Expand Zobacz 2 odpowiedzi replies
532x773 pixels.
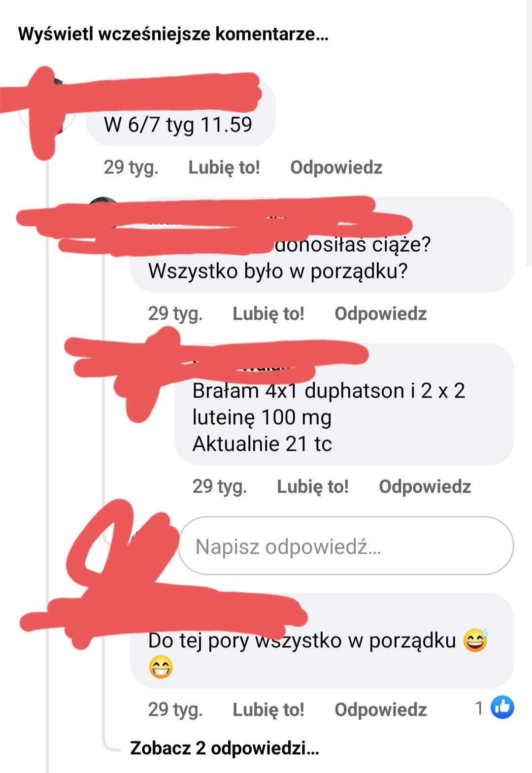click(x=224, y=748)
